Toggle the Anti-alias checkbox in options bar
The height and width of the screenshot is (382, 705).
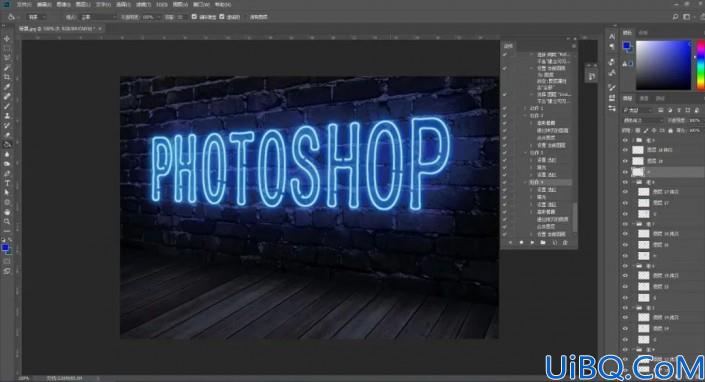[x=194, y=17]
